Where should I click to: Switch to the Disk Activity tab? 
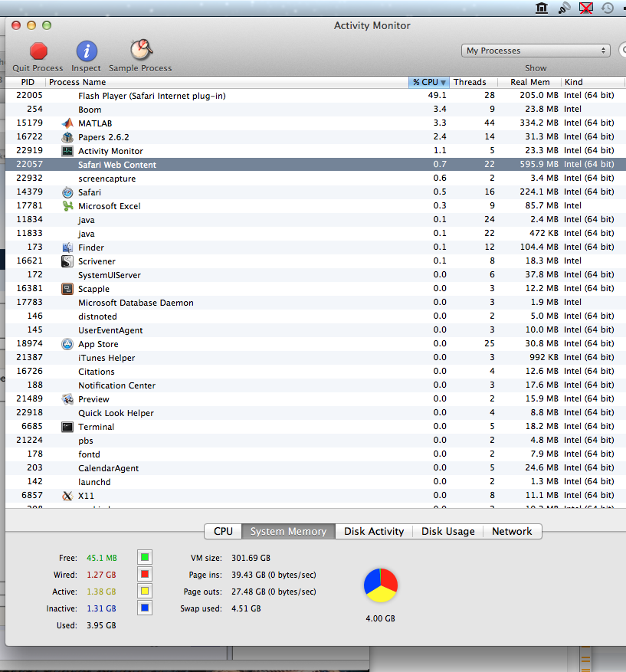click(374, 532)
